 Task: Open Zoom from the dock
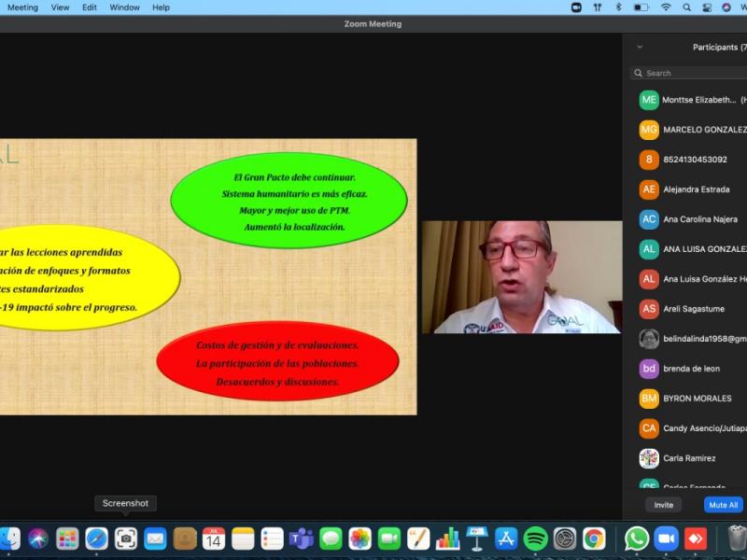click(x=666, y=539)
